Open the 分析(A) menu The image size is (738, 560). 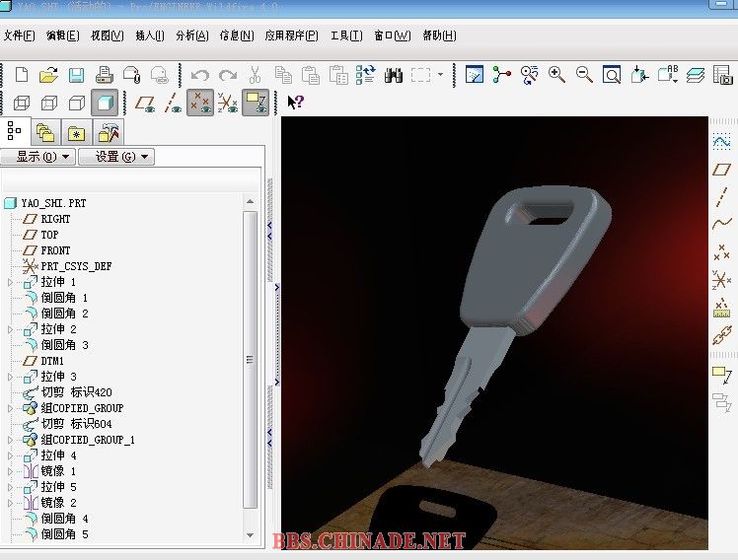point(191,35)
